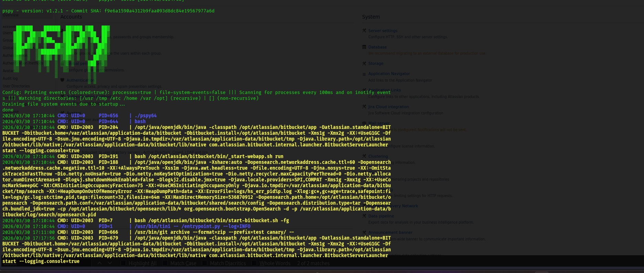
Task: Click the pspy version and commit SHA line
Action: (108, 11)
